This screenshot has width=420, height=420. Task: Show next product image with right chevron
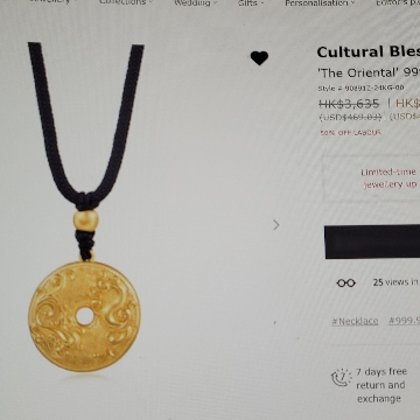point(276,225)
